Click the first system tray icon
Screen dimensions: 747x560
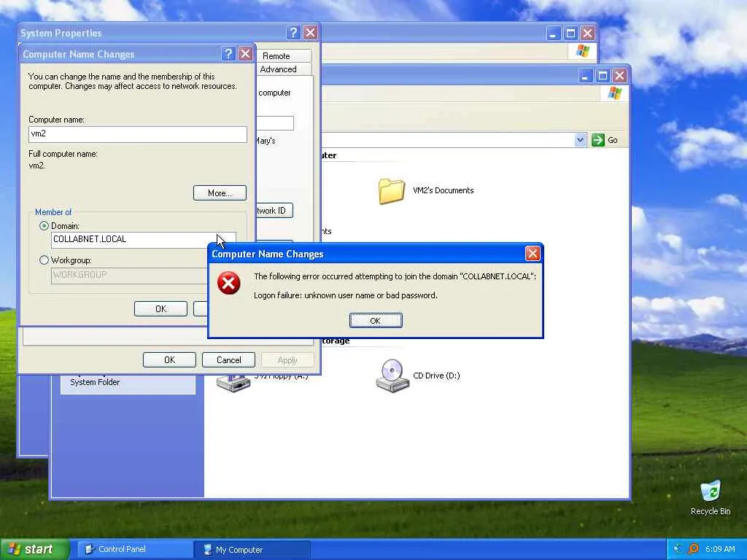[678, 549]
